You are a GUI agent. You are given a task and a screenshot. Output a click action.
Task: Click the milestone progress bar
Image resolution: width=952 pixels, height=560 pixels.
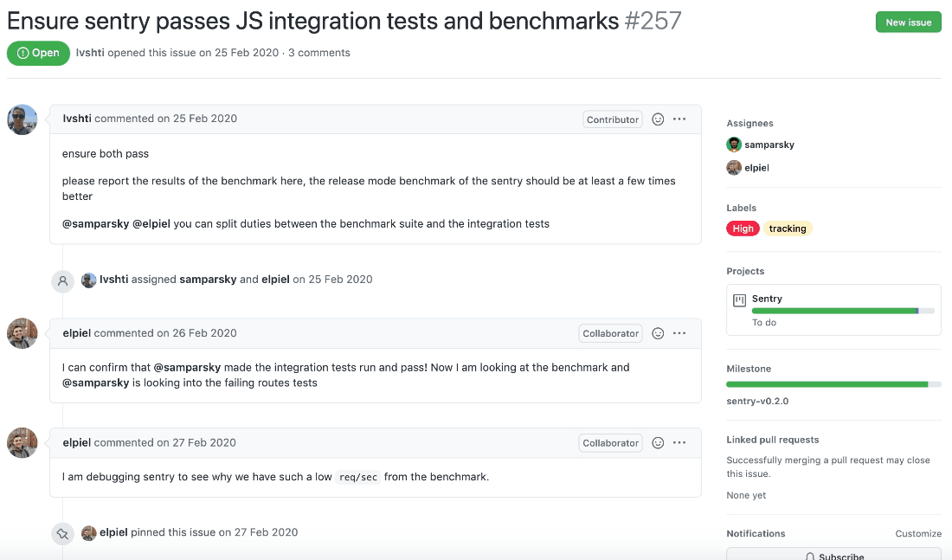click(x=833, y=384)
